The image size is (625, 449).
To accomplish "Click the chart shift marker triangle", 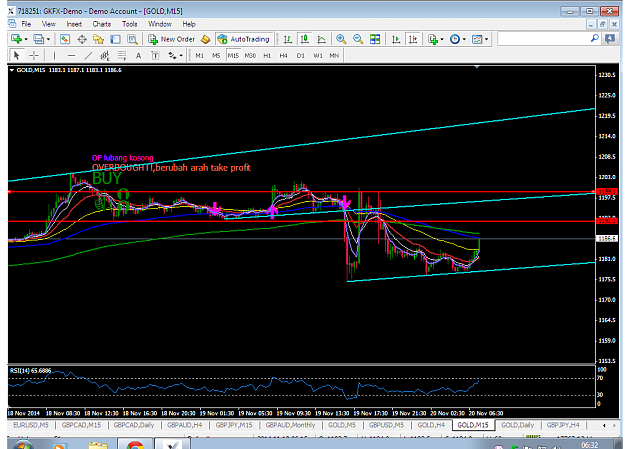I will (477, 67).
